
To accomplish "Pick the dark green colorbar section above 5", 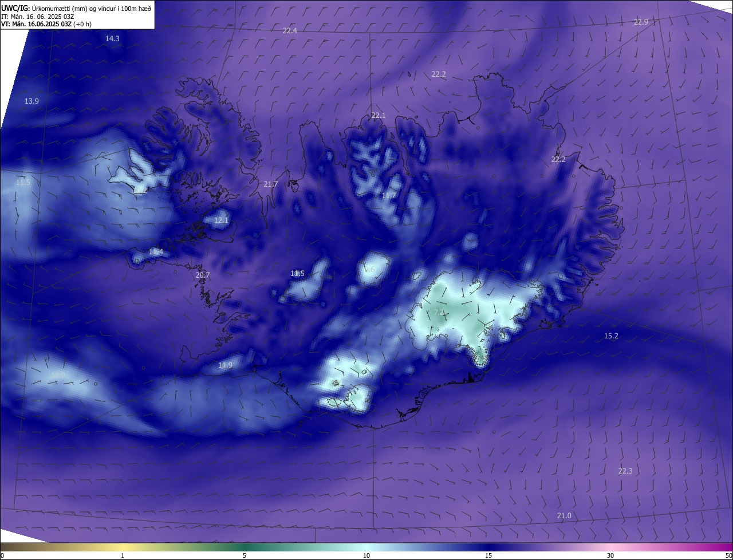I will click(245, 547).
